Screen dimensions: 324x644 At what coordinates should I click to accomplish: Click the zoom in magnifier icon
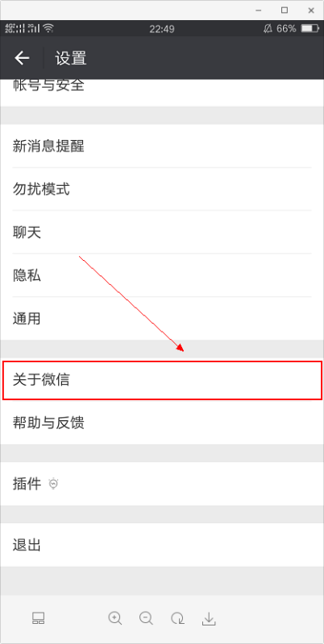click(x=114, y=617)
